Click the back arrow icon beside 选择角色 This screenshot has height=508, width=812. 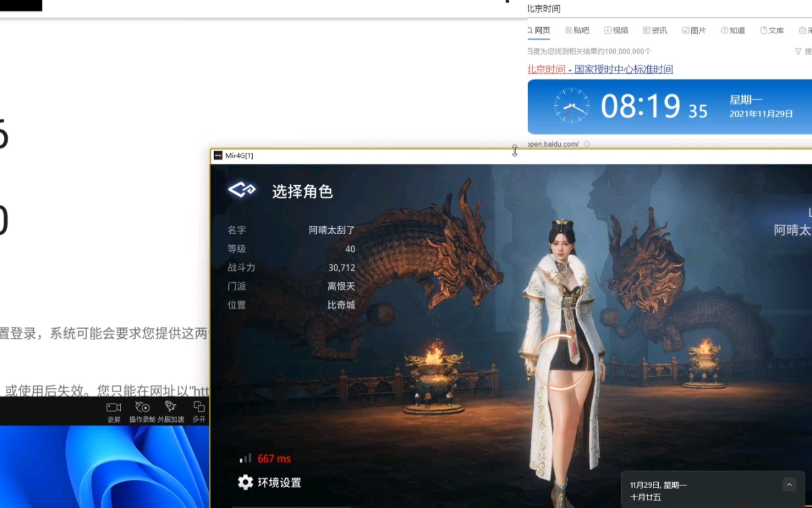click(242, 190)
